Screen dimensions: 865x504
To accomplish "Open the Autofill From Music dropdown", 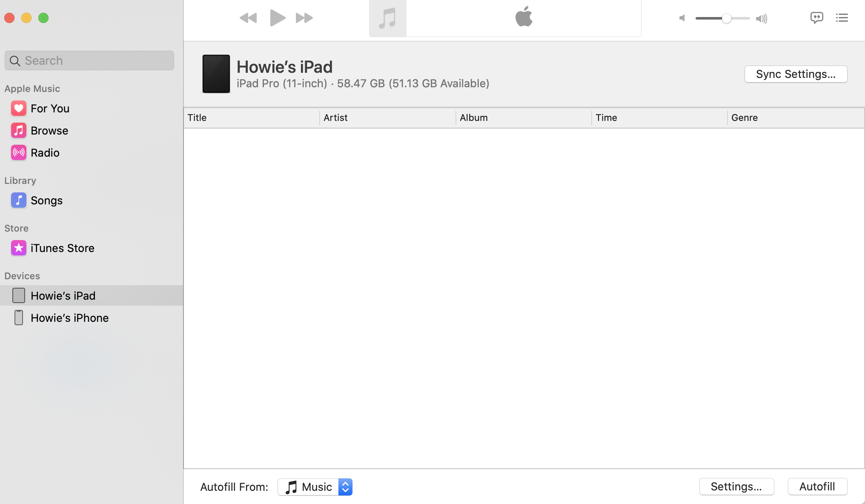I will coord(315,487).
